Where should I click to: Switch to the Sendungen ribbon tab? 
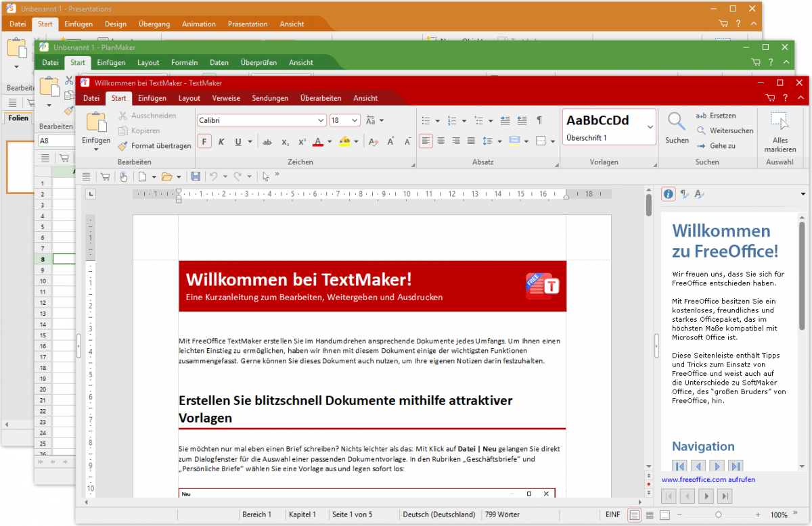coord(270,98)
